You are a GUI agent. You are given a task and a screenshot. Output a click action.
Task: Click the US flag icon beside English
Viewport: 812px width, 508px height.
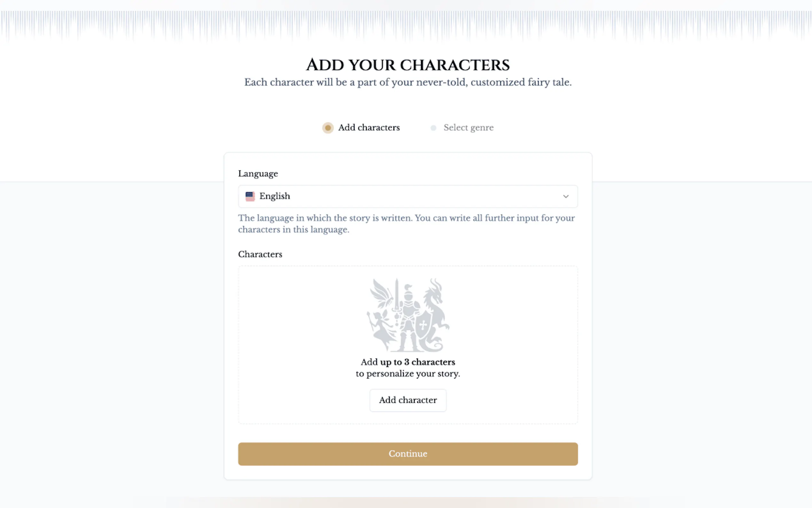click(250, 196)
